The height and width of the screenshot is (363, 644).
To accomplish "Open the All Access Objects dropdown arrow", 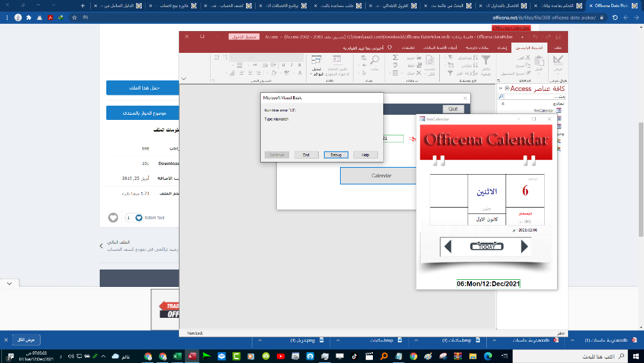I will pos(507,88).
